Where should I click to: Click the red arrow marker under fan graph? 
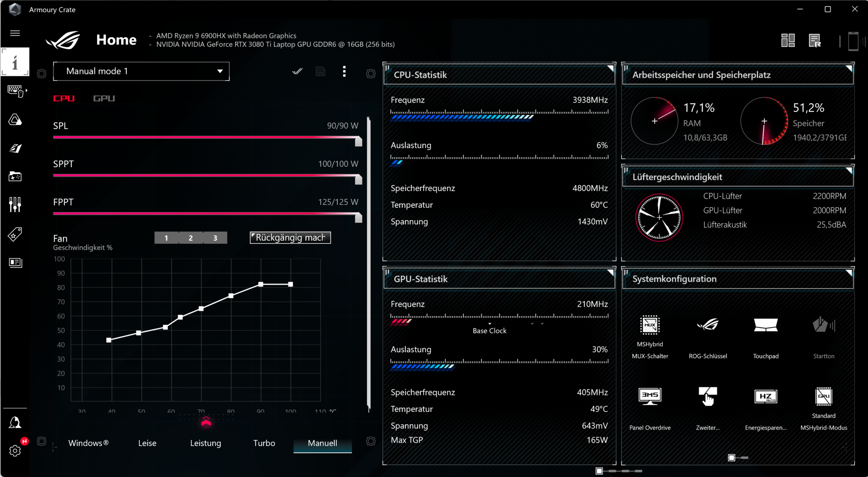pyautogui.click(x=206, y=422)
